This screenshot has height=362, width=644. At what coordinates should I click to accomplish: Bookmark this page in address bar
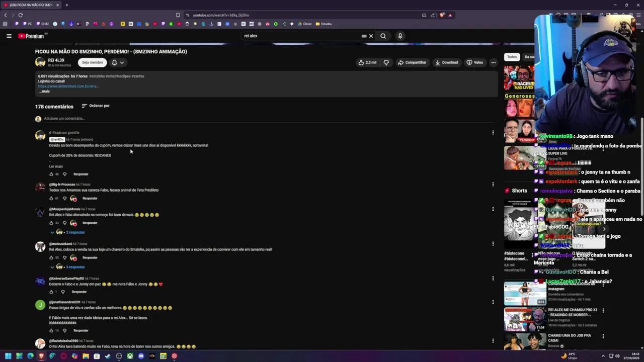(x=178, y=15)
